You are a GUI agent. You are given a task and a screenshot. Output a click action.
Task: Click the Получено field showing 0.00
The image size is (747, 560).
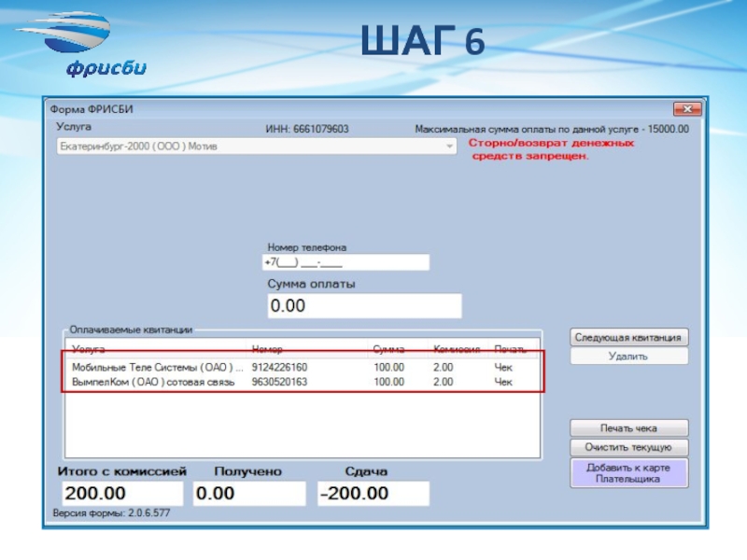[249, 494]
